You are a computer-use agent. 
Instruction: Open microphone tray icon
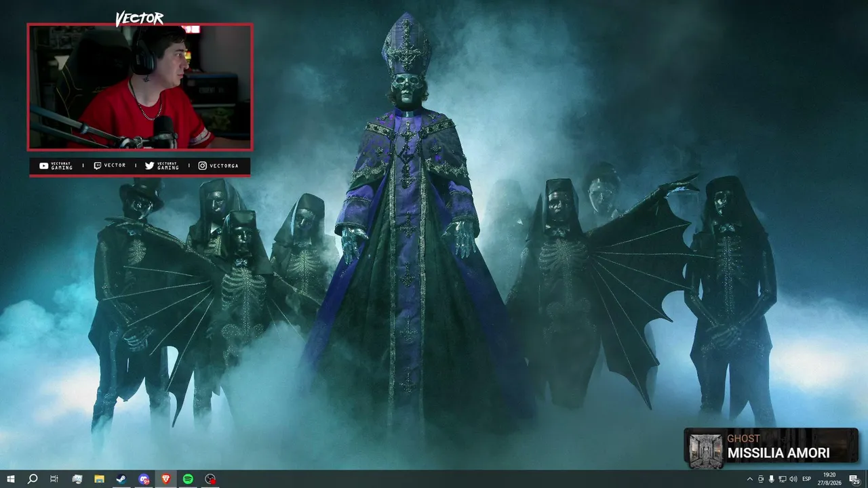coord(772,479)
